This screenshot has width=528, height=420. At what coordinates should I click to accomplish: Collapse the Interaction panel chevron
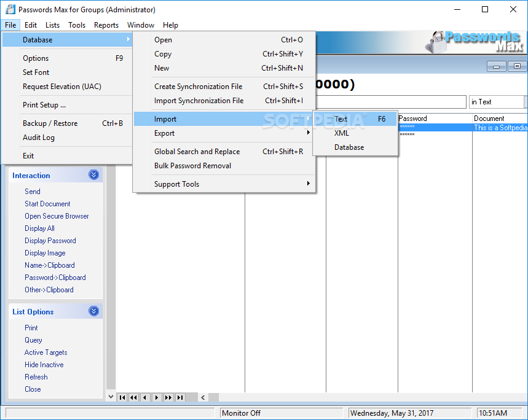click(x=93, y=175)
